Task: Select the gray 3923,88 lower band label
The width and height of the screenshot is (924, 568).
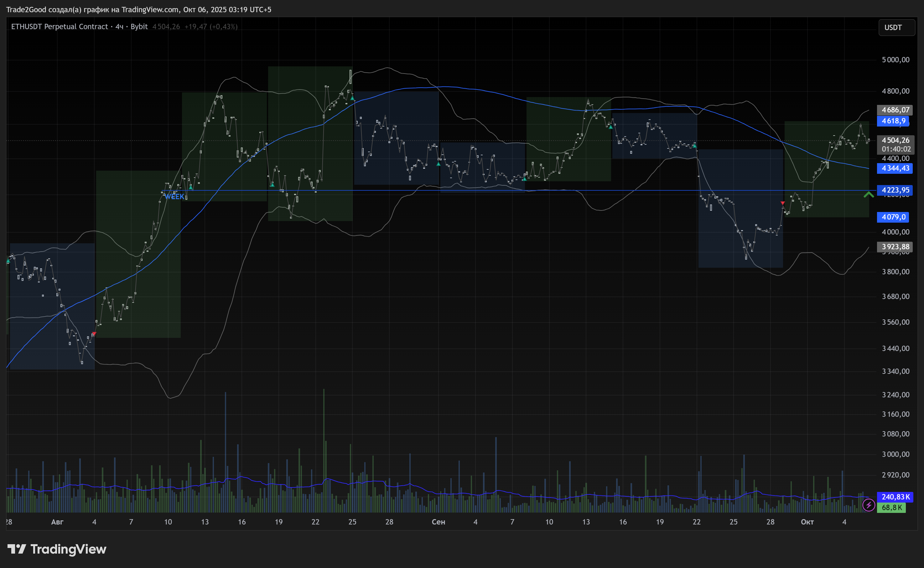Action: pyautogui.click(x=895, y=247)
